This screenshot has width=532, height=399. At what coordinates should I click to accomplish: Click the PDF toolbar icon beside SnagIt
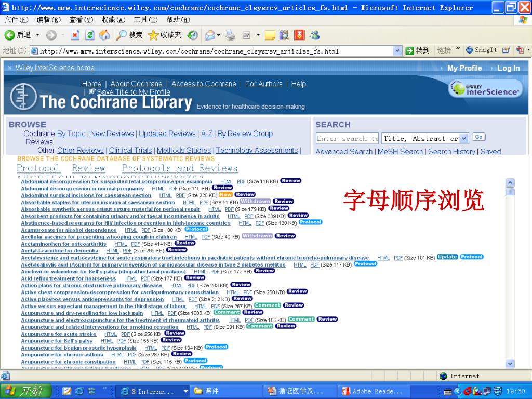520,50
